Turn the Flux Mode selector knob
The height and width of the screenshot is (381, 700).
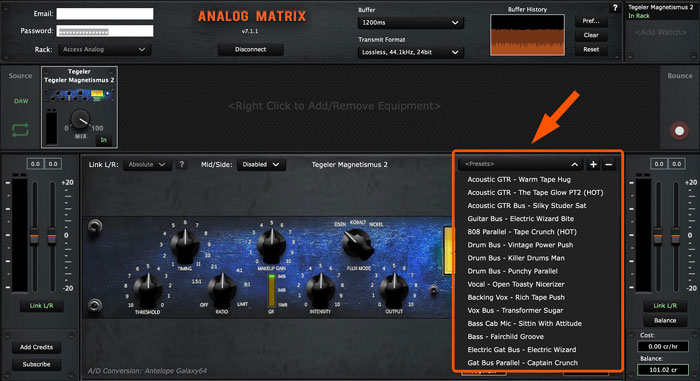coord(357,244)
